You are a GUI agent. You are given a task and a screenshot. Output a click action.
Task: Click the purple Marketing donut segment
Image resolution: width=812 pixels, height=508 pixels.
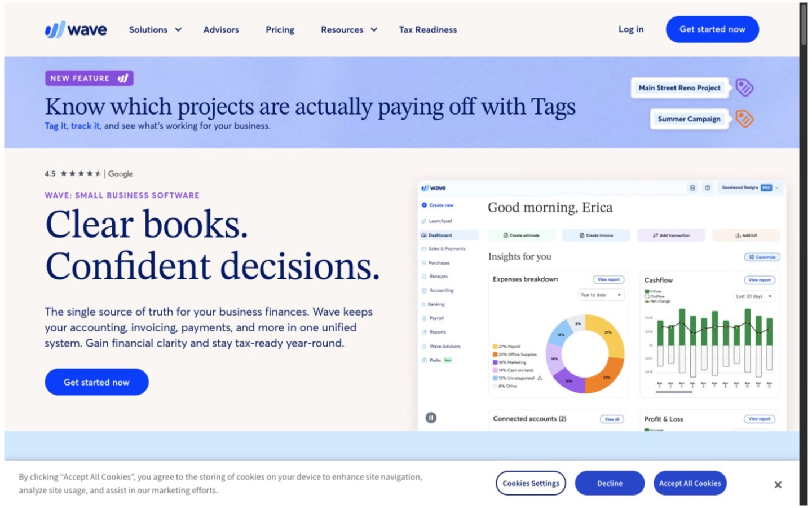coord(570,382)
